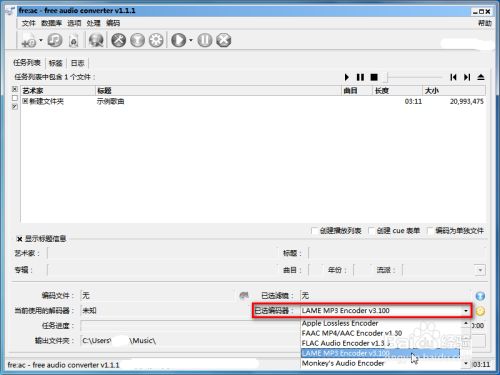The image size is (500, 375).
Task: Open the 数据库 menu
Action: coord(51,23)
